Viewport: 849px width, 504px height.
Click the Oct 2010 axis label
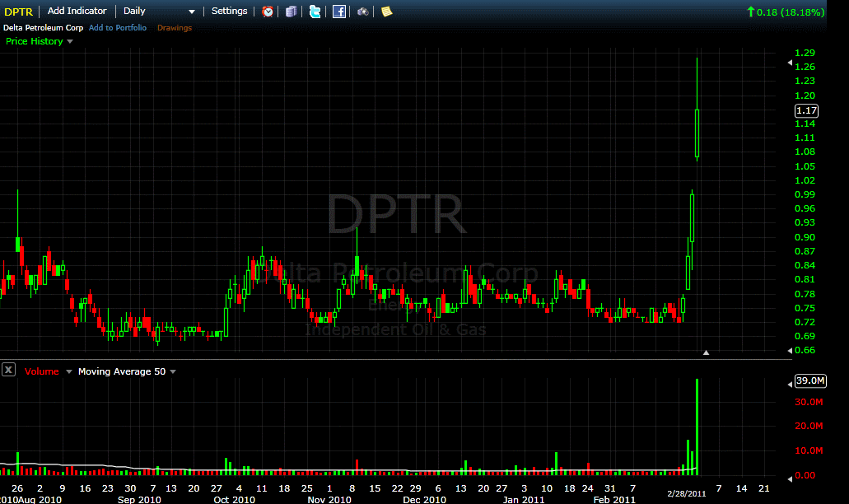pos(234,499)
